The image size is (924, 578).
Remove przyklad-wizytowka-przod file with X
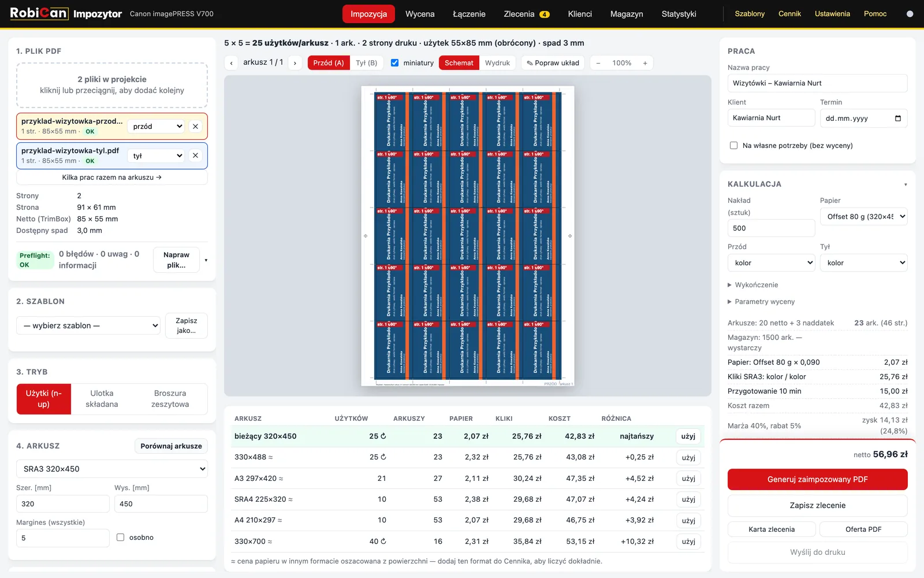(x=195, y=127)
